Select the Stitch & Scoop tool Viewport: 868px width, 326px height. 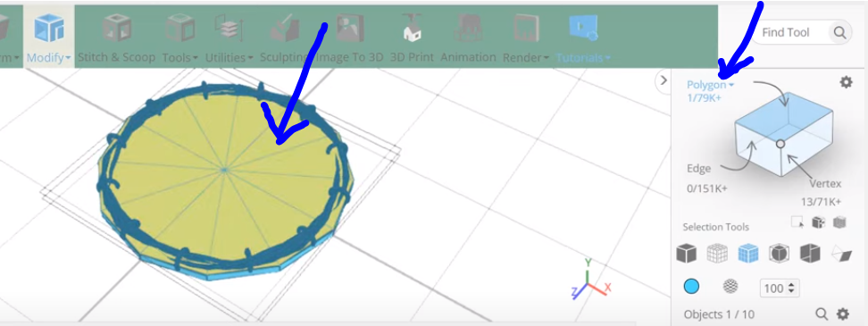click(x=116, y=57)
